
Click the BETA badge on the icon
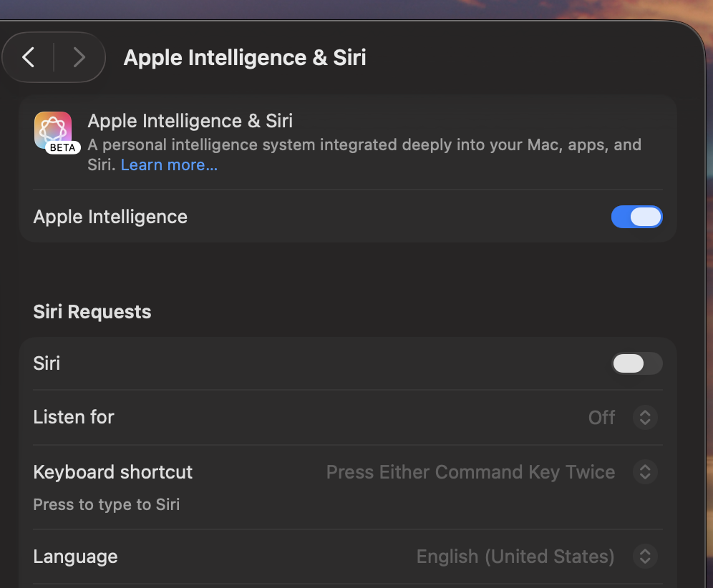[x=63, y=148]
